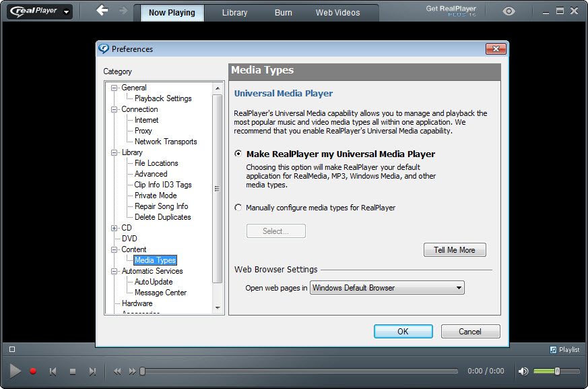Select Delete Duplicates category
Image resolution: width=588 pixels, height=389 pixels.
(163, 217)
